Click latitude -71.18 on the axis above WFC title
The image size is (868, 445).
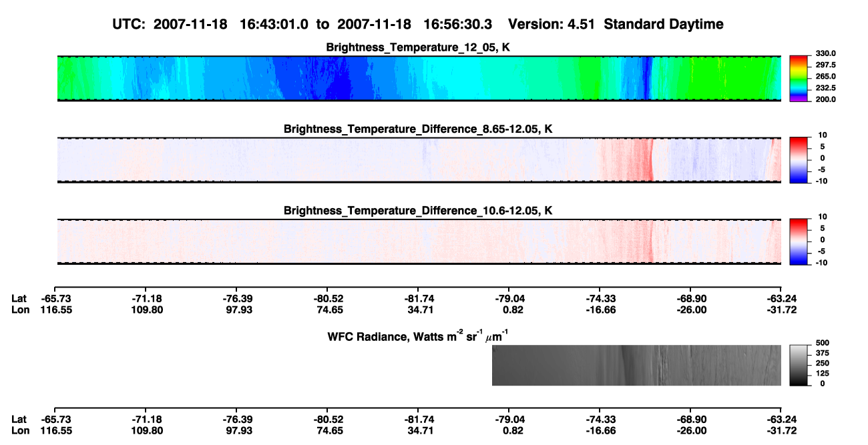[x=146, y=299]
